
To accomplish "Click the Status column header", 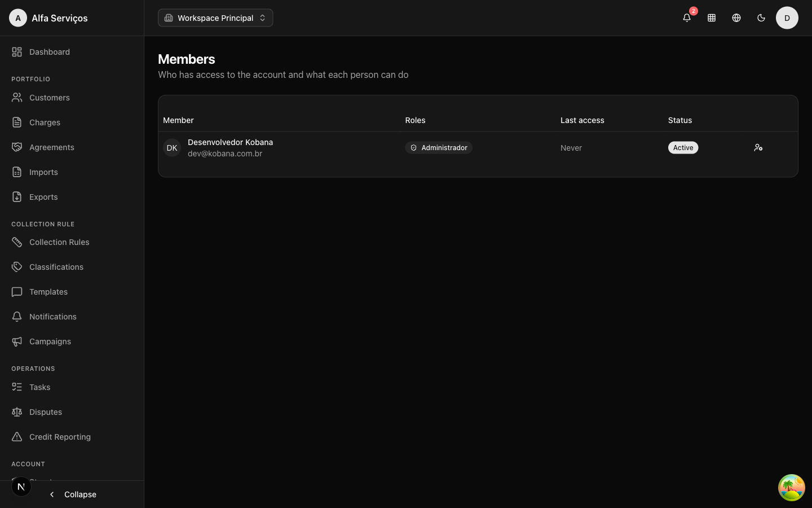I will (680, 120).
